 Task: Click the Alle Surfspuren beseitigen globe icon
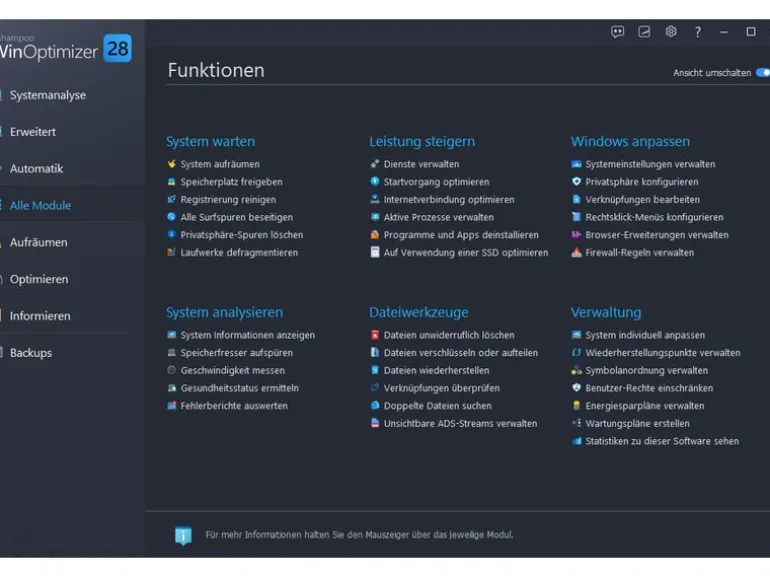pos(171,217)
